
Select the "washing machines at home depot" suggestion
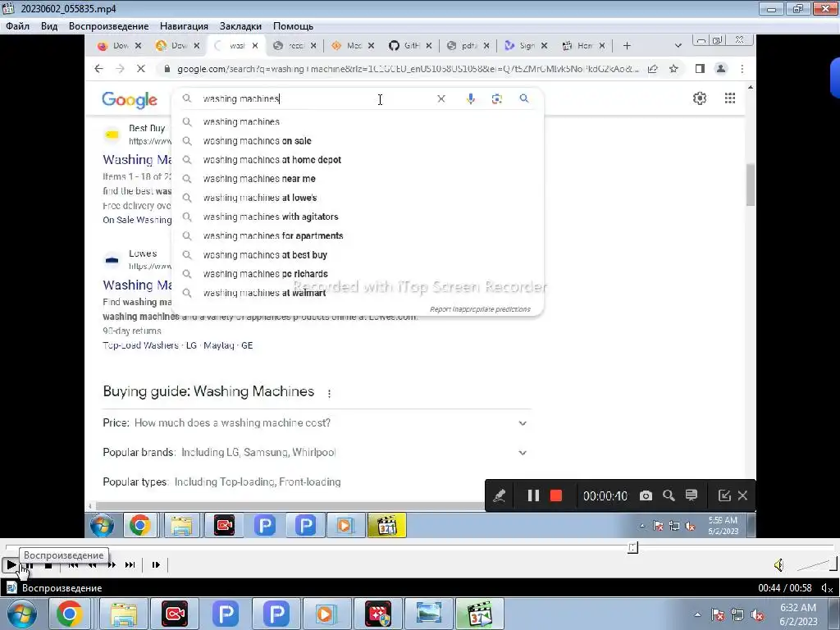(x=358, y=160)
